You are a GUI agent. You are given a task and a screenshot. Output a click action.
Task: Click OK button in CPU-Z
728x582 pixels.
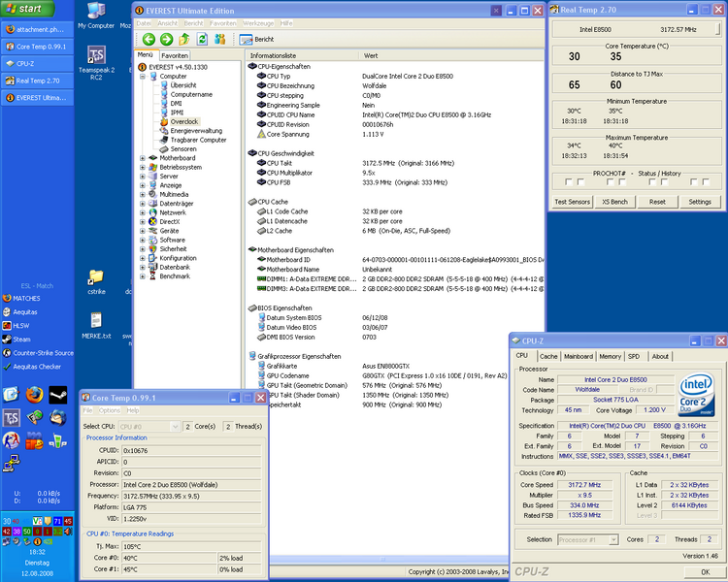click(705, 571)
